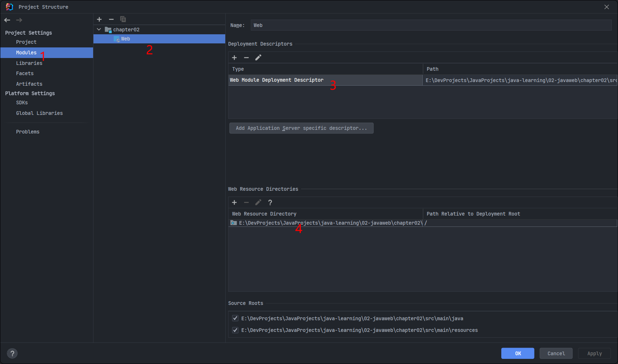Screen dimensions: 618x364
Task: Click the src\main\resources source root path text
Action: pos(360,330)
